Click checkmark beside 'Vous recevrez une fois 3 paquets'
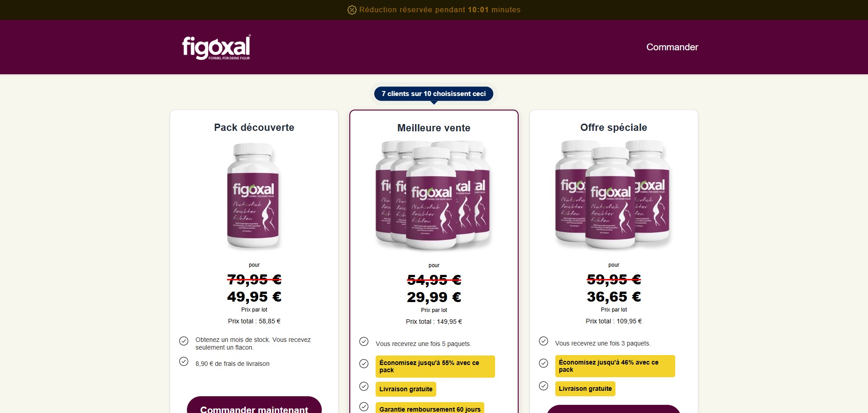Image resolution: width=868 pixels, height=413 pixels. pyautogui.click(x=544, y=341)
